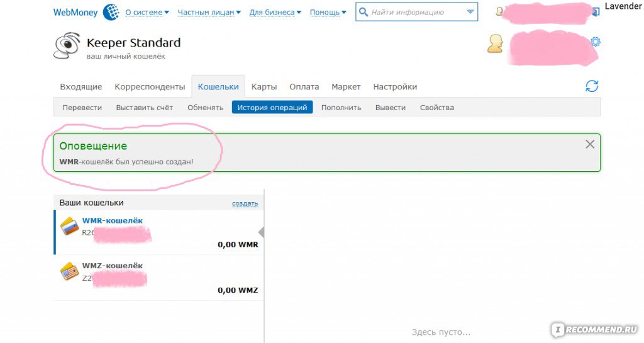644x343 pixels.
Task: Click the Обменять button
Action: [206, 108]
